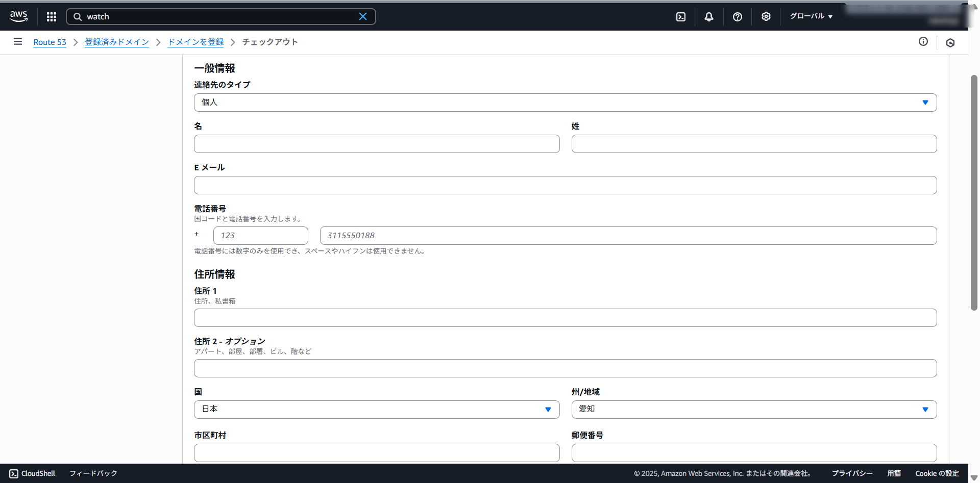
Task: Open the settings gear icon
Action: (x=766, y=17)
